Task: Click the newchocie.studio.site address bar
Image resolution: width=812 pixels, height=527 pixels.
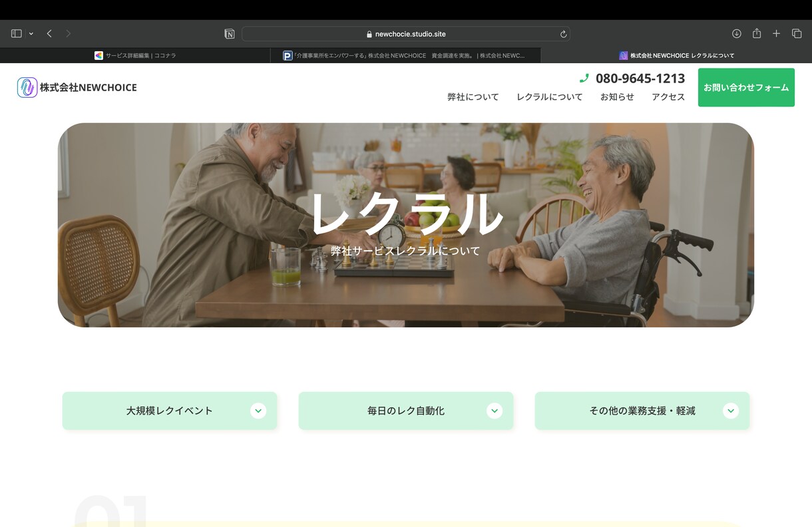Action: tap(406, 34)
